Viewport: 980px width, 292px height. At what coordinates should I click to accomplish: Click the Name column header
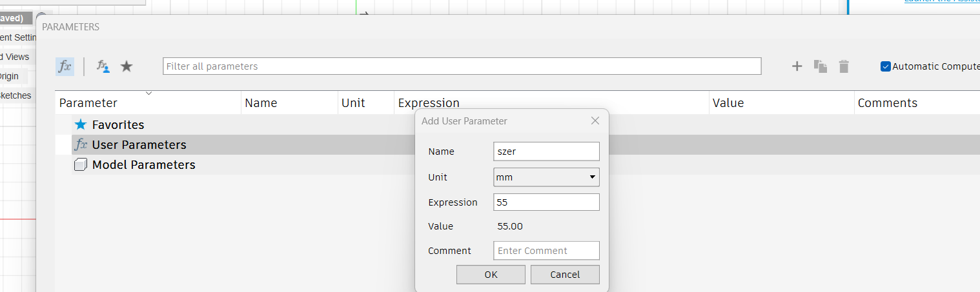(x=289, y=102)
